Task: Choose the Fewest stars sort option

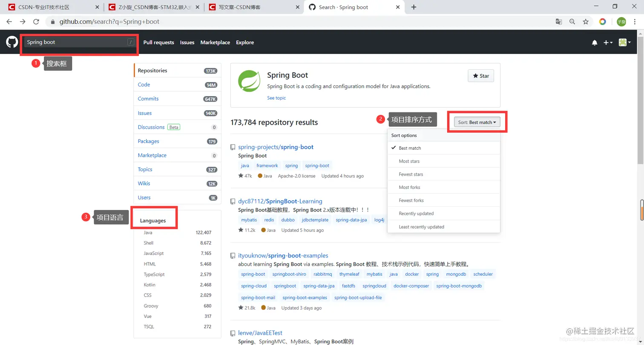Action: pos(444,174)
